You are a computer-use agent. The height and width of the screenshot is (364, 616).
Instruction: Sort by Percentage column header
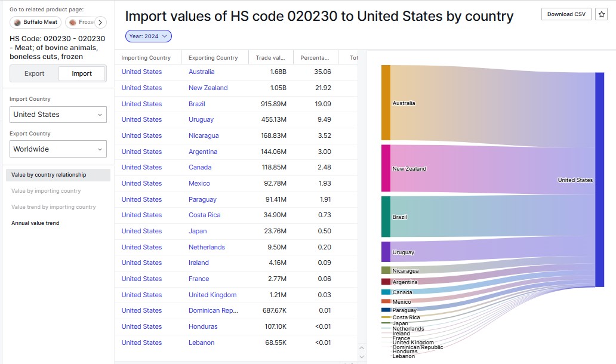[x=315, y=58]
